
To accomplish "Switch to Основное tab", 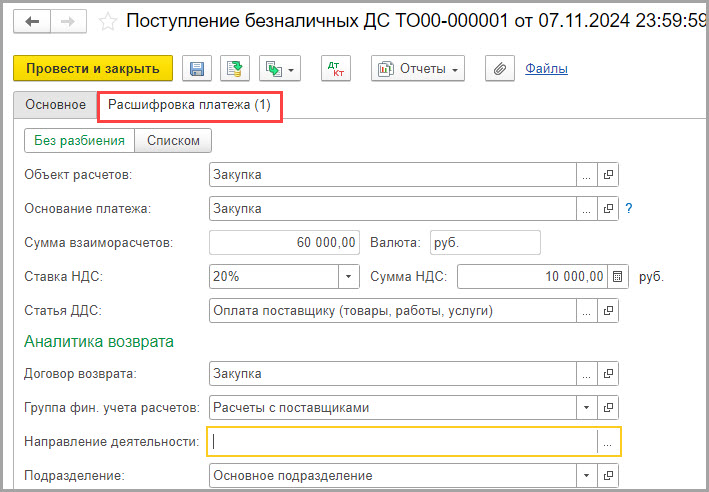I will (x=56, y=105).
